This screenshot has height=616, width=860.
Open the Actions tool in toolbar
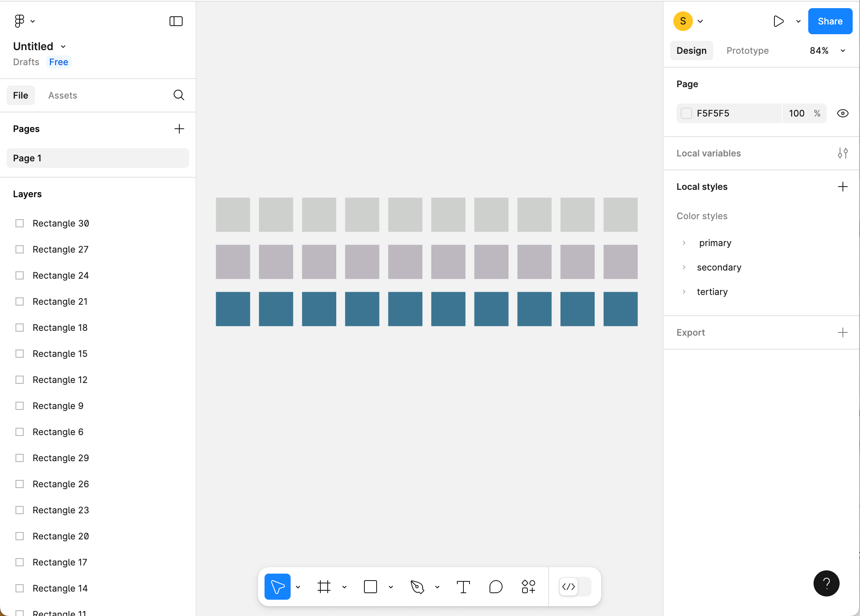pyautogui.click(x=528, y=587)
